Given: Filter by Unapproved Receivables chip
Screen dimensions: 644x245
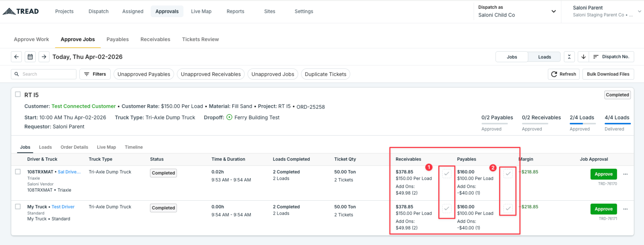Looking at the screenshot, I should pos(211,74).
